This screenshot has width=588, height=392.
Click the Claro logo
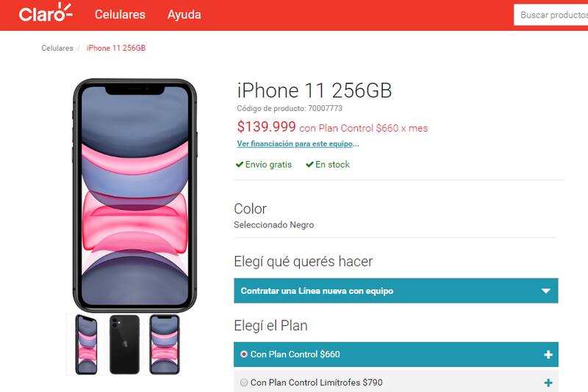click(x=46, y=13)
